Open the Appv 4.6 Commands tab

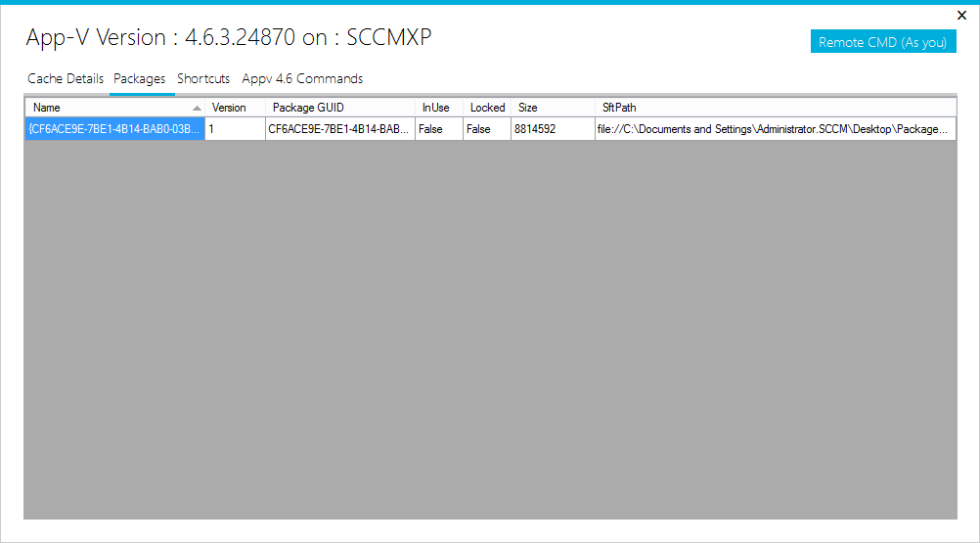click(x=302, y=78)
